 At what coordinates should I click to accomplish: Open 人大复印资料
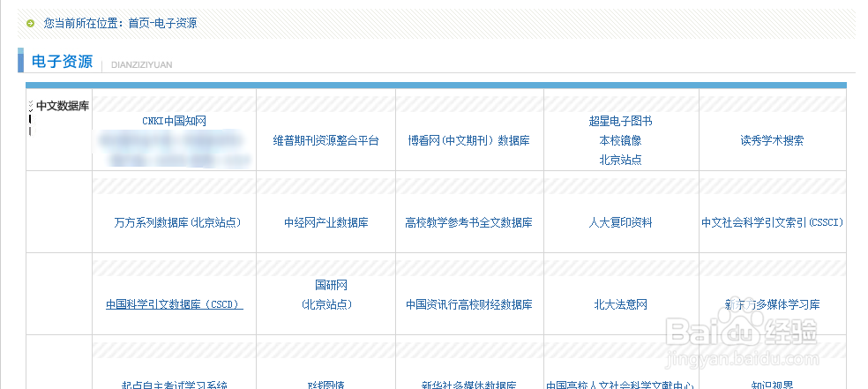coord(620,222)
